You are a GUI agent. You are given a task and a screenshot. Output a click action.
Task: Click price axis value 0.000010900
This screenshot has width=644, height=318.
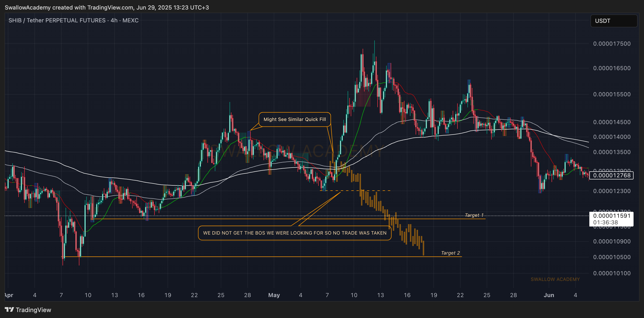(x=612, y=241)
